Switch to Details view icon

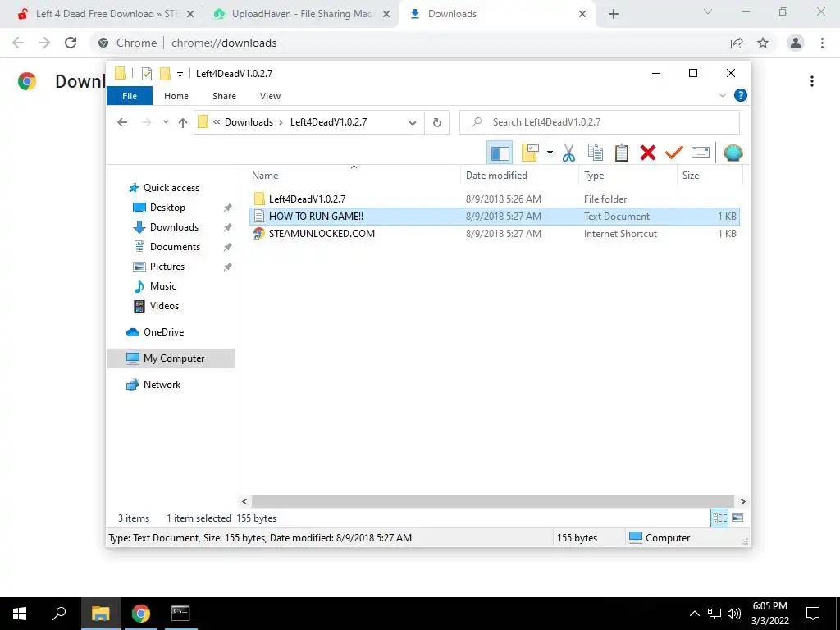click(x=719, y=518)
